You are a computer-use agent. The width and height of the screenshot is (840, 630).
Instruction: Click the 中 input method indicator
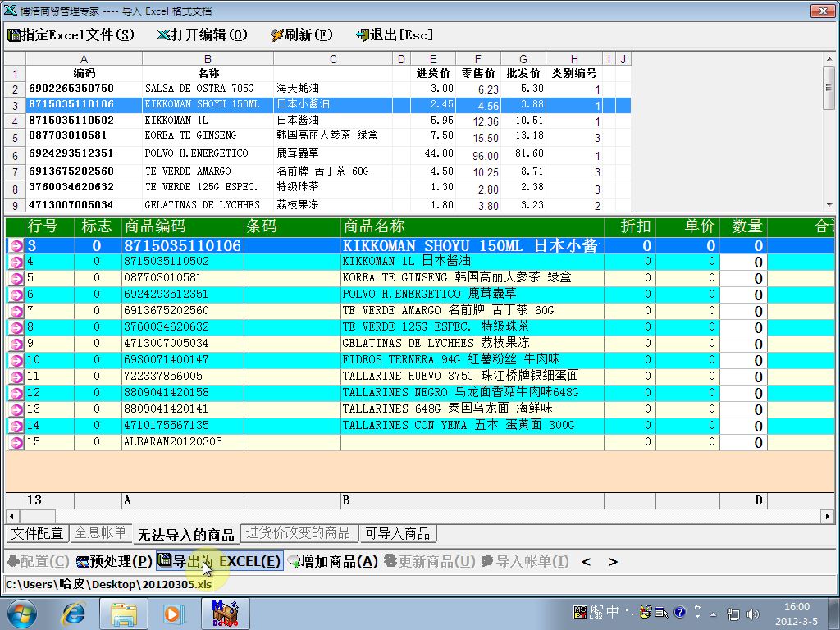612,612
